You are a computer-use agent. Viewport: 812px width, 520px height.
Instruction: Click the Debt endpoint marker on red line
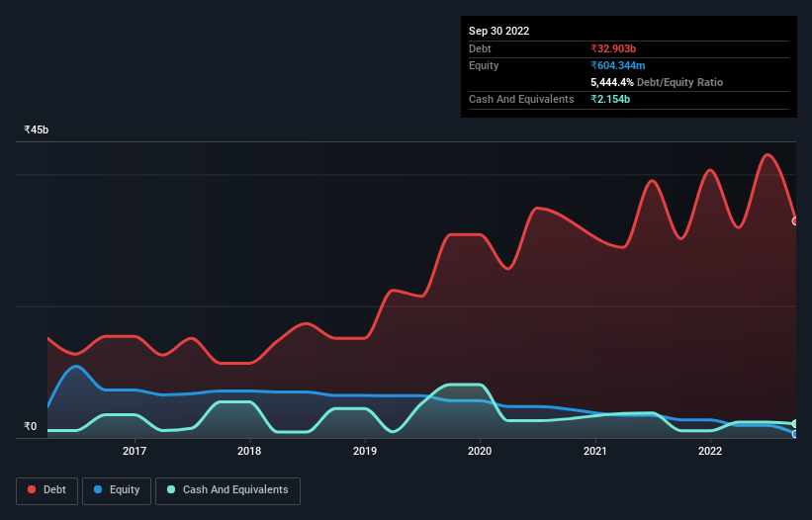[795, 220]
